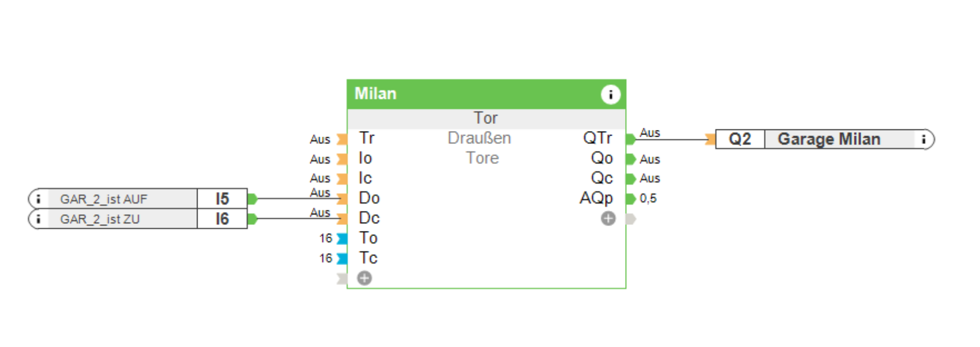Click the green Qo output connector

click(631, 159)
